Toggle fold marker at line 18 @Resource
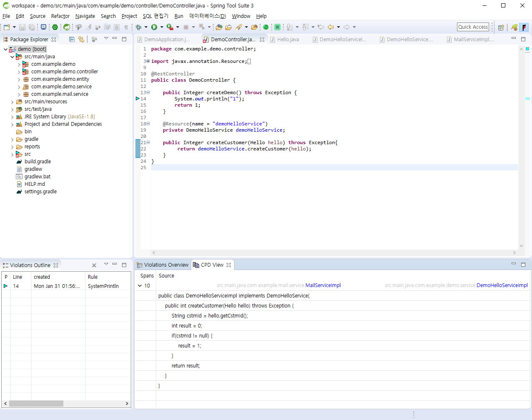 pos(148,124)
